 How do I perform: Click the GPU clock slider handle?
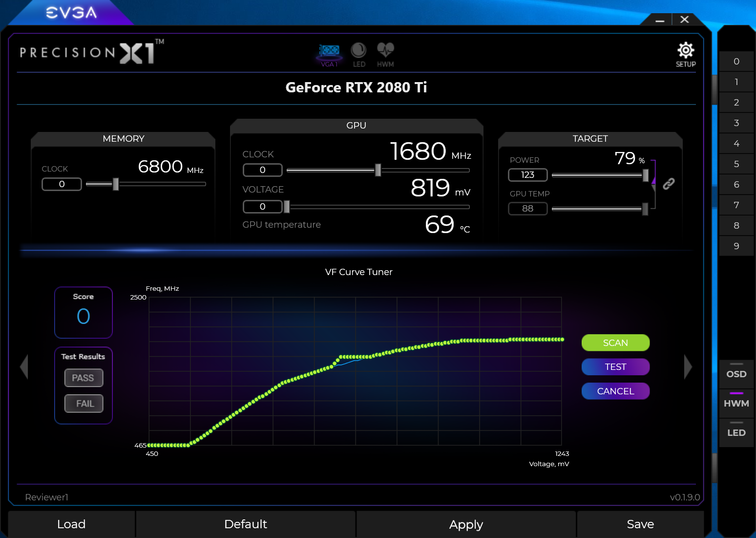pyautogui.click(x=378, y=170)
